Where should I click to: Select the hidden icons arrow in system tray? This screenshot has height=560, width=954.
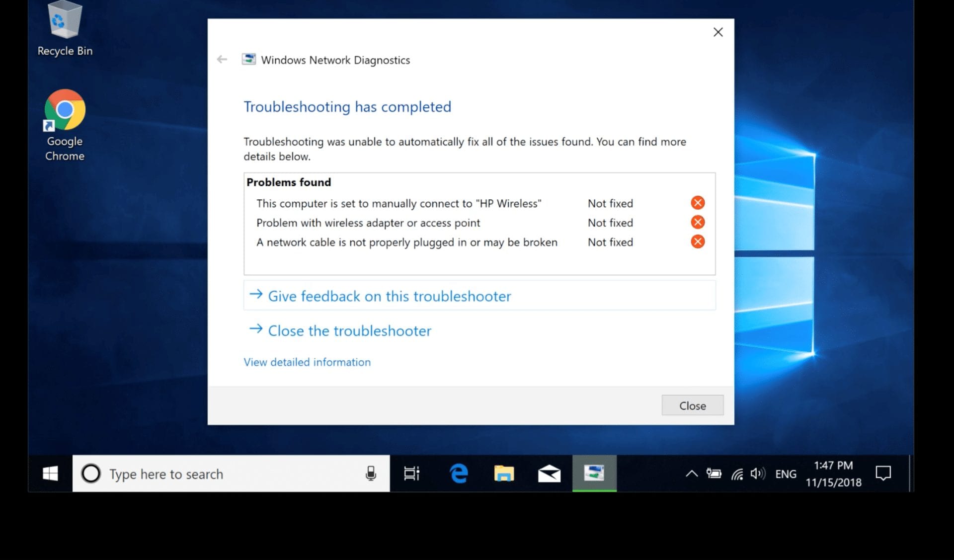[x=690, y=474]
